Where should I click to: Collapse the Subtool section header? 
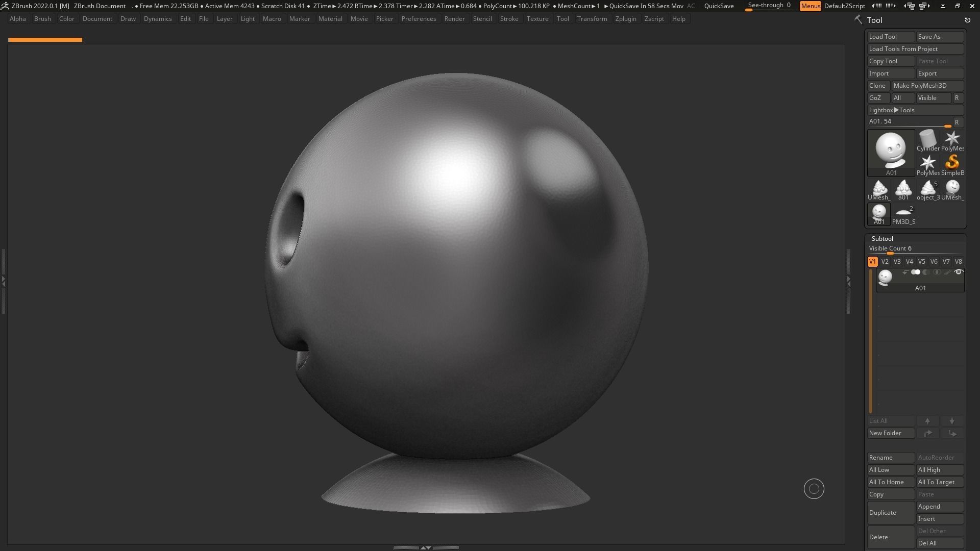[x=882, y=239]
